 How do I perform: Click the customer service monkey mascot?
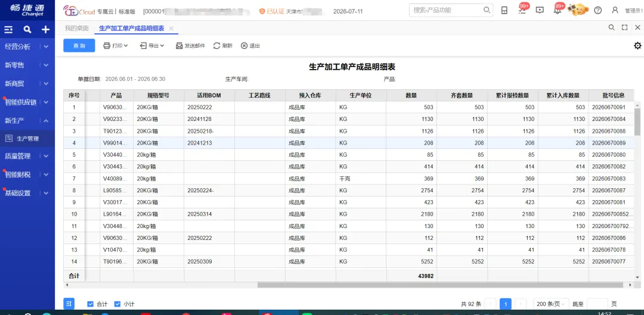[x=578, y=10]
